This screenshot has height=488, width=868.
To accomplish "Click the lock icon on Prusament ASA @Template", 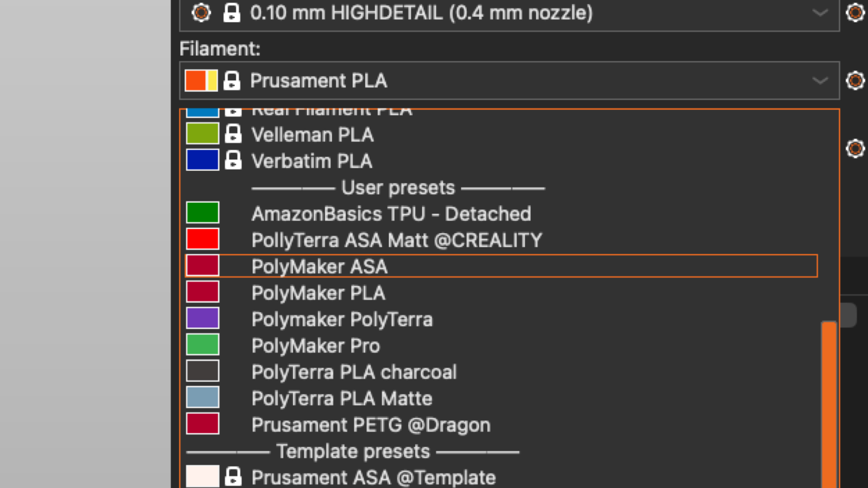I will click(x=233, y=477).
